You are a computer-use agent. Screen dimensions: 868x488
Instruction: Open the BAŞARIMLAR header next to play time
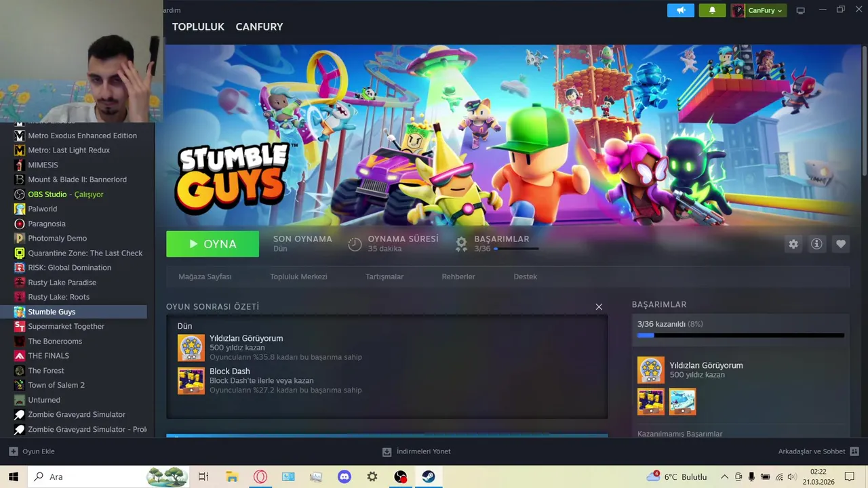502,239
